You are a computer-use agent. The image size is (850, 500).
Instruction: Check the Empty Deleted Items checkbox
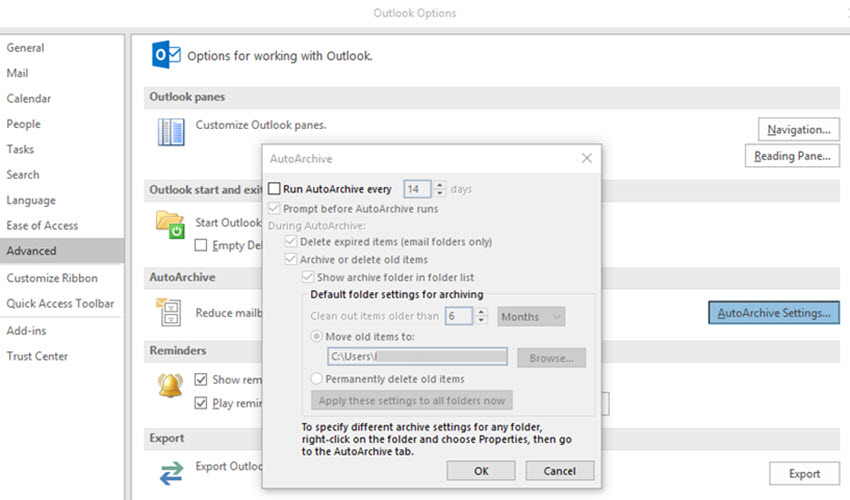[x=201, y=245]
